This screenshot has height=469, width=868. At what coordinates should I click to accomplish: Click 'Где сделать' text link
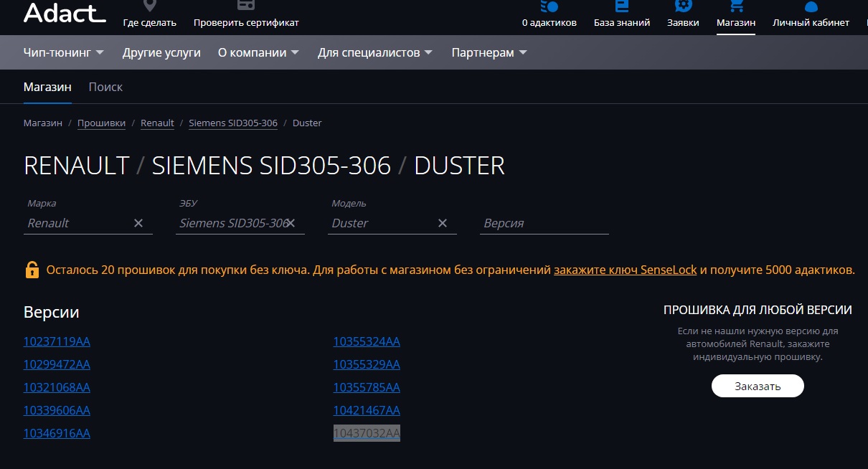click(149, 22)
